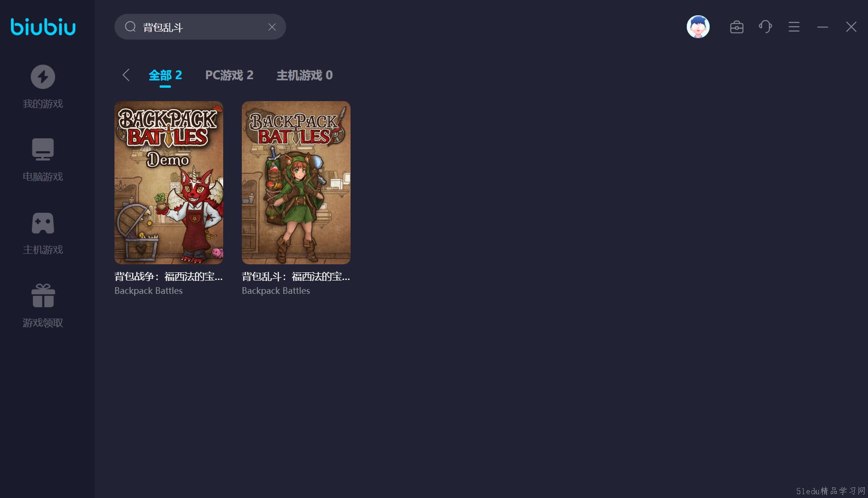Click Backpack Battles subtitle under 背包乱斗
The image size is (868, 498).
tap(276, 290)
